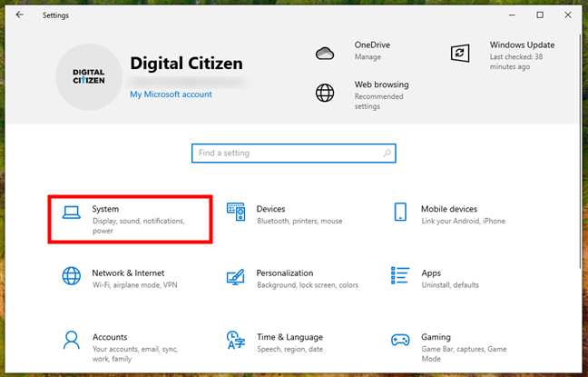Viewport: 588px width, 377px height.
Task: Open the Gaming controller icon
Action: tap(400, 340)
